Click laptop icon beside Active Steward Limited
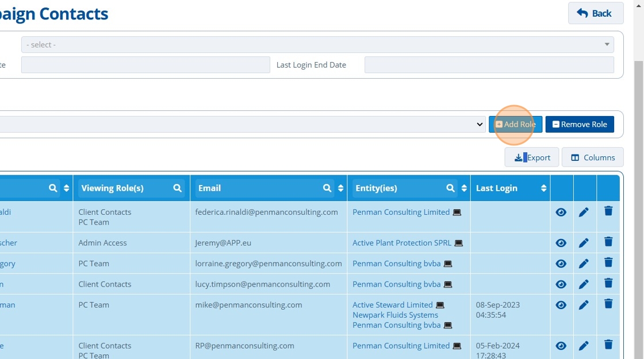This screenshot has width=644, height=359. point(440,305)
